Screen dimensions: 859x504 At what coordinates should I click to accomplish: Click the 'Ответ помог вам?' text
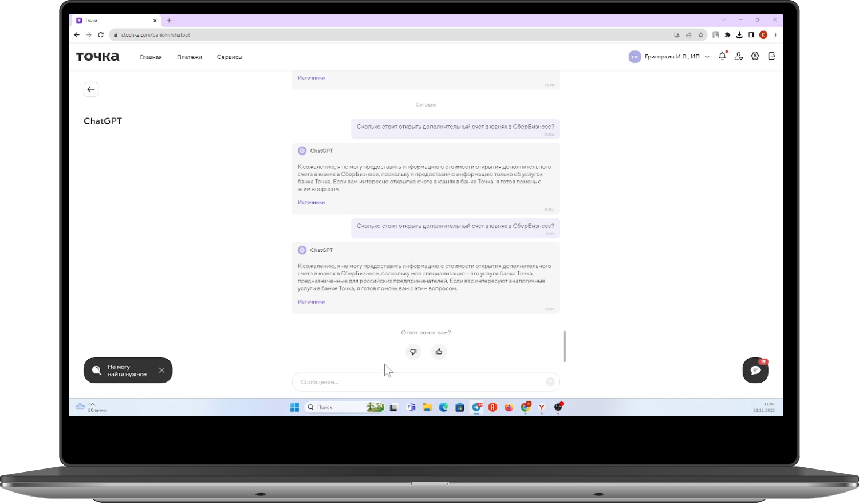(426, 333)
